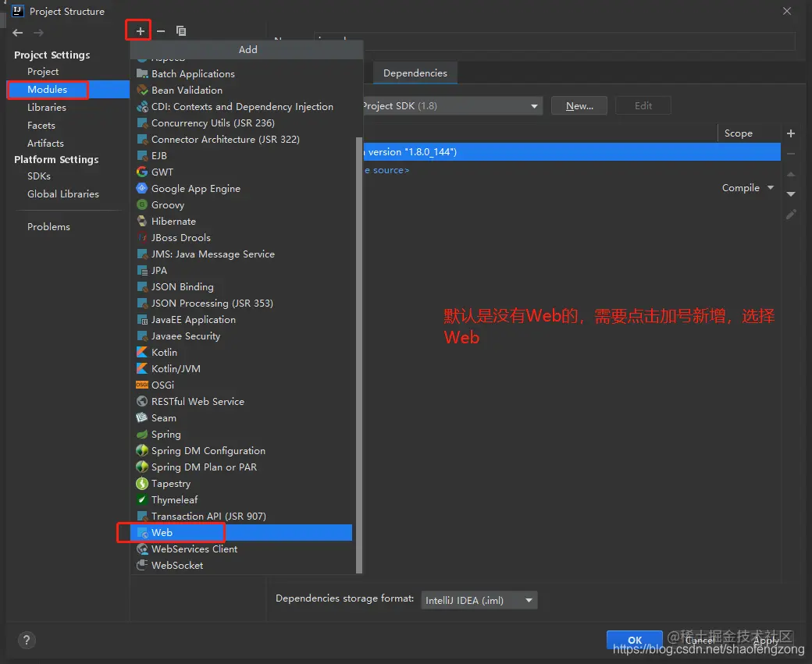Select Spring DM Plan or PAR

[x=241, y=467]
